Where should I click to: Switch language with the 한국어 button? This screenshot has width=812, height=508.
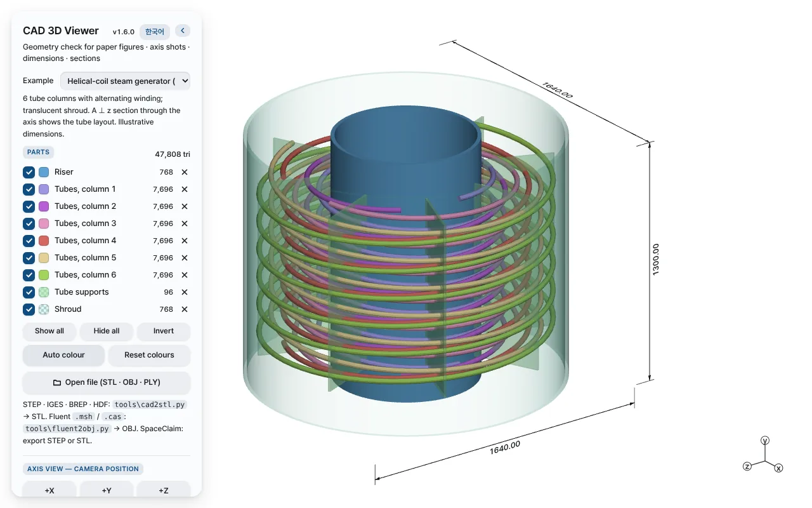click(x=155, y=31)
